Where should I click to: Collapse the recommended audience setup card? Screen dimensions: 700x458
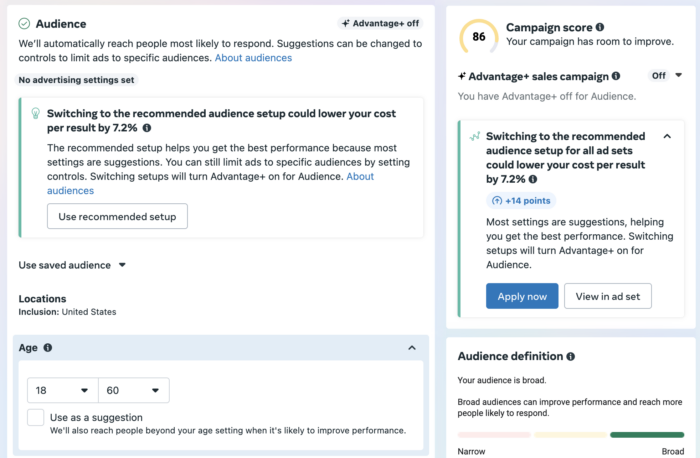click(x=667, y=137)
